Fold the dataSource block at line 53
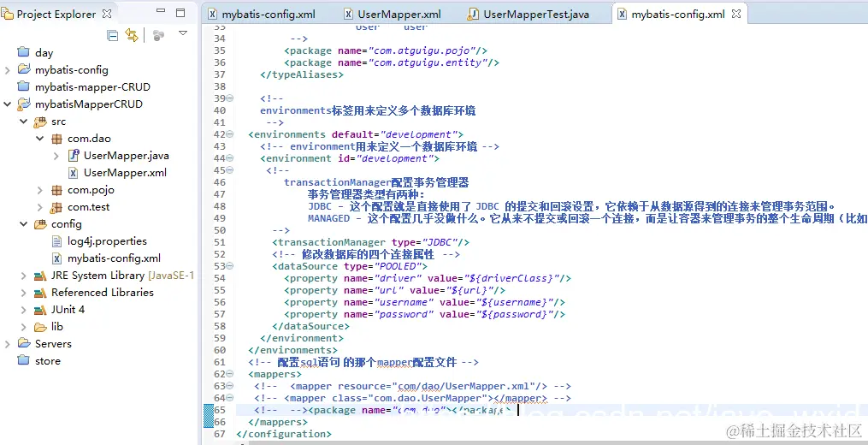 click(230, 266)
